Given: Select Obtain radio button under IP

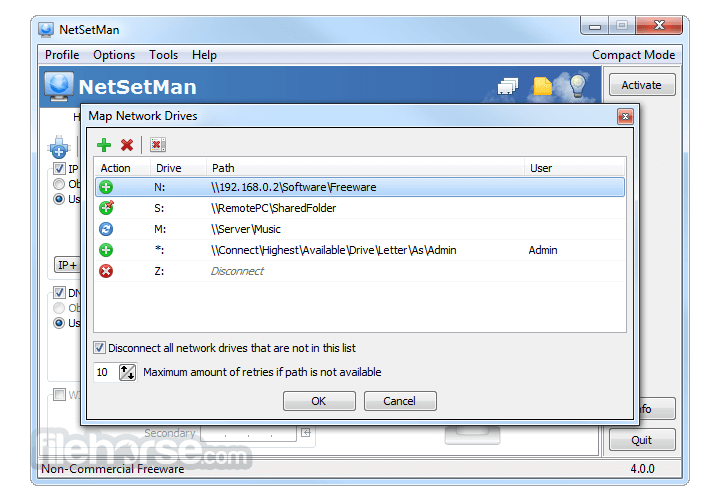Looking at the screenshot, I should pos(59,184).
